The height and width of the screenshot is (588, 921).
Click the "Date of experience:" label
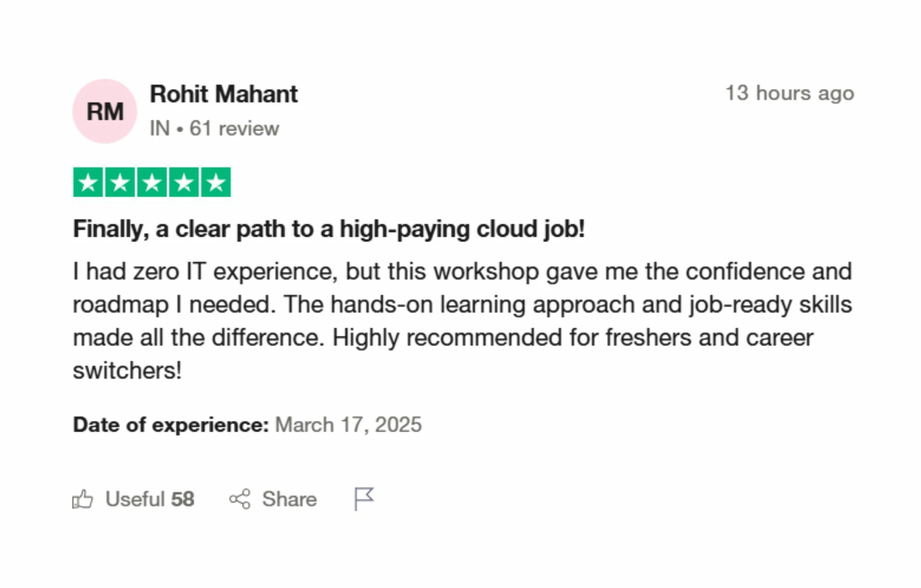click(x=170, y=425)
